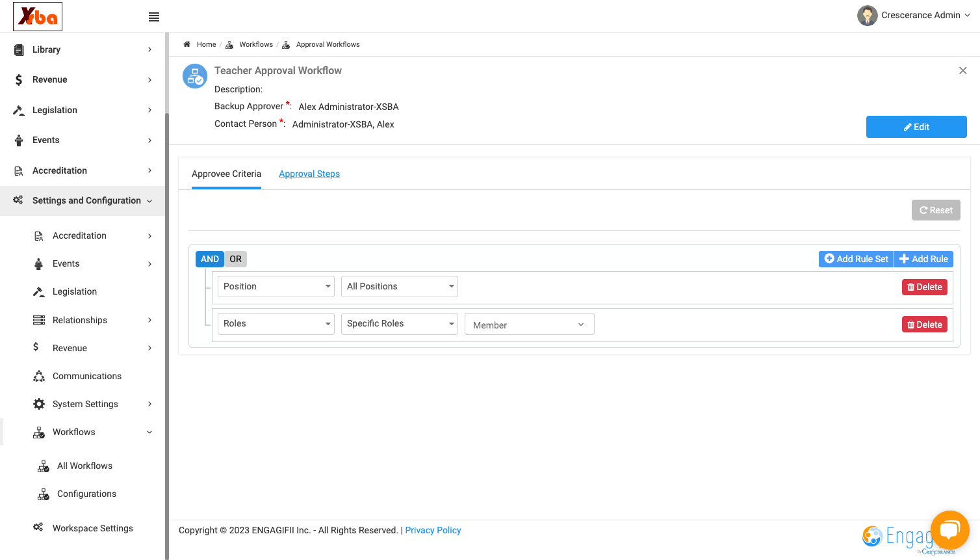Viewport: 980px width, 560px height.
Task: Collapse the Workflows submenu
Action: (149, 432)
